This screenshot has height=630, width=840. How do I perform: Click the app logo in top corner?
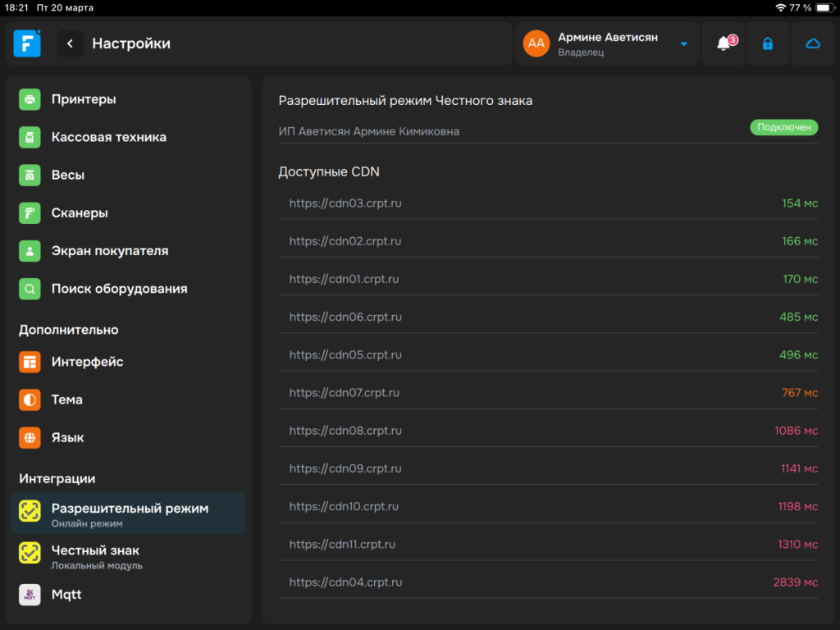point(27,43)
